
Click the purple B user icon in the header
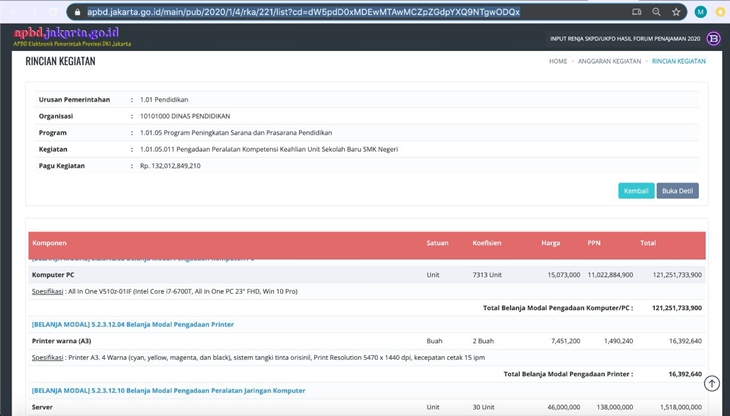point(713,38)
